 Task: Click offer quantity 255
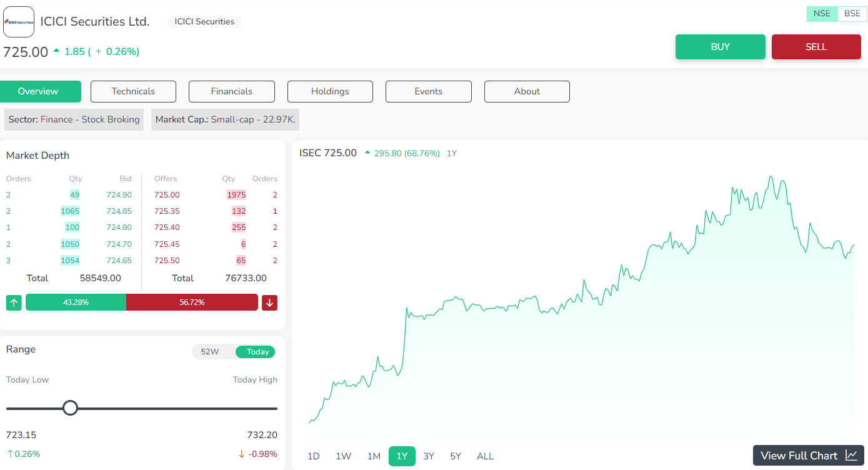click(x=239, y=227)
